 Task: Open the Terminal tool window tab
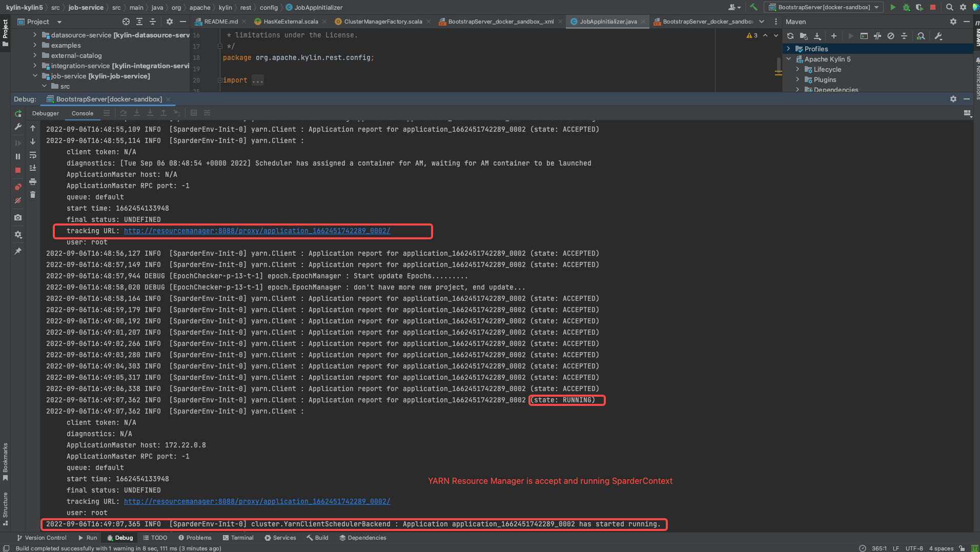(238, 538)
